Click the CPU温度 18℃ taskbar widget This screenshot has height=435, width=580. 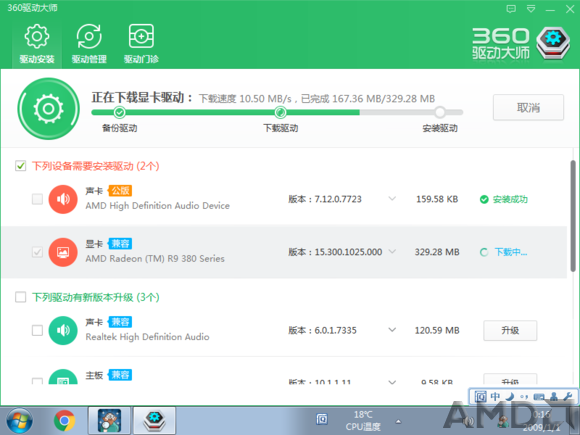(363, 421)
